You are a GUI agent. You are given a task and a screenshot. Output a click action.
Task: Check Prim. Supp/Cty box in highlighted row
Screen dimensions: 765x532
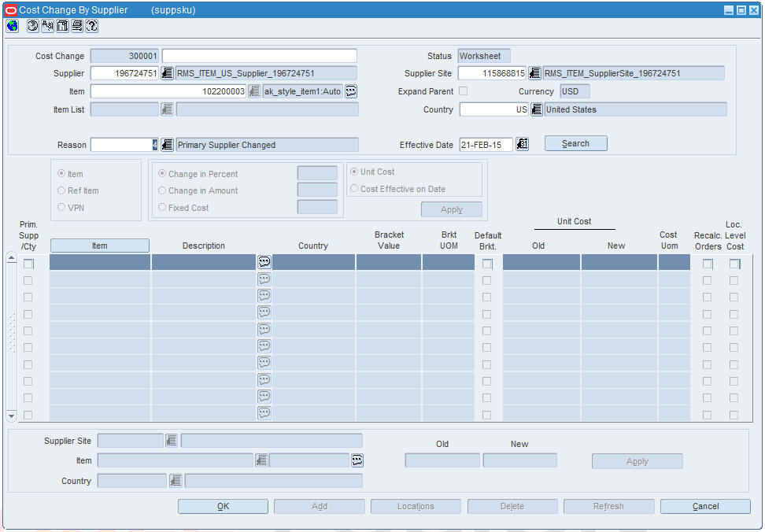point(28,264)
